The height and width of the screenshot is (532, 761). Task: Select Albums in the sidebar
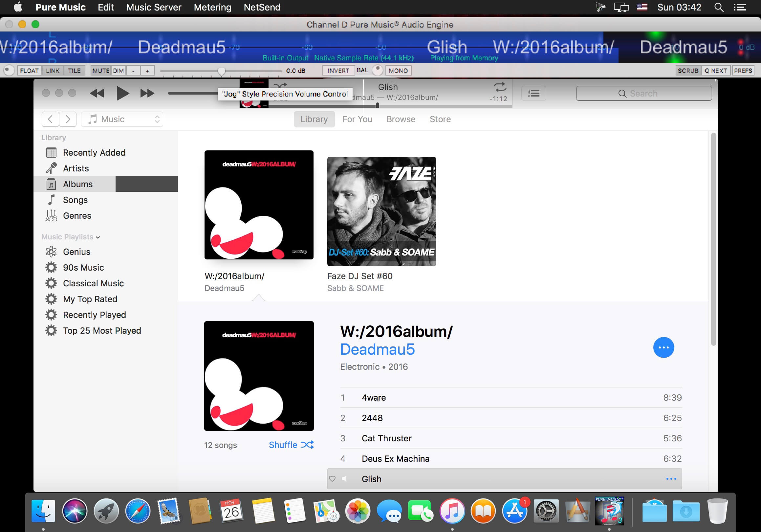click(106, 184)
